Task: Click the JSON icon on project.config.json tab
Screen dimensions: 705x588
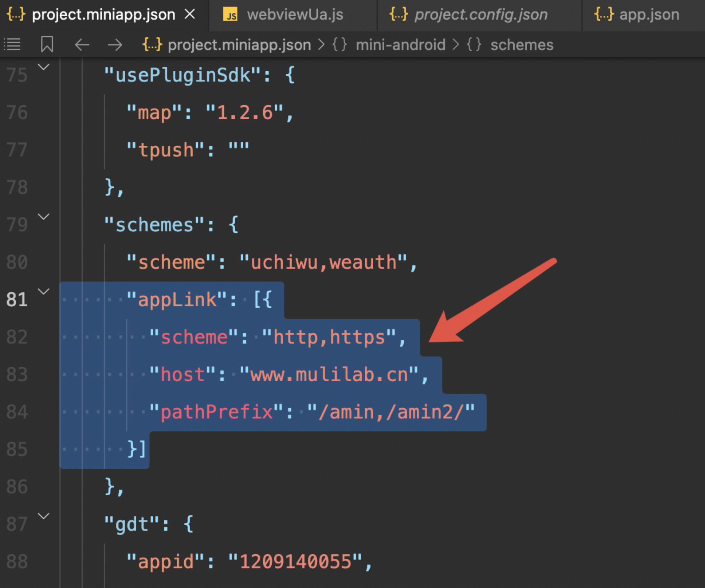Action: tap(398, 15)
